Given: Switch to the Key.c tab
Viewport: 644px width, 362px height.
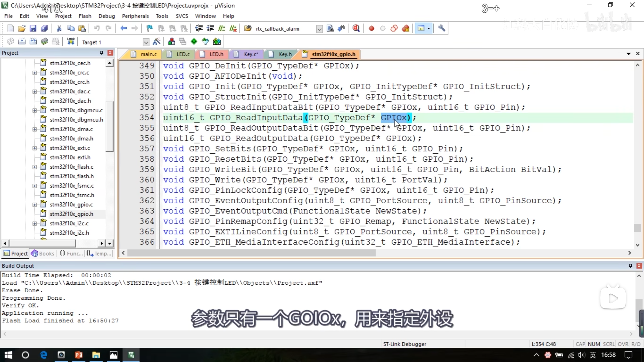Looking at the screenshot, I should [251, 54].
